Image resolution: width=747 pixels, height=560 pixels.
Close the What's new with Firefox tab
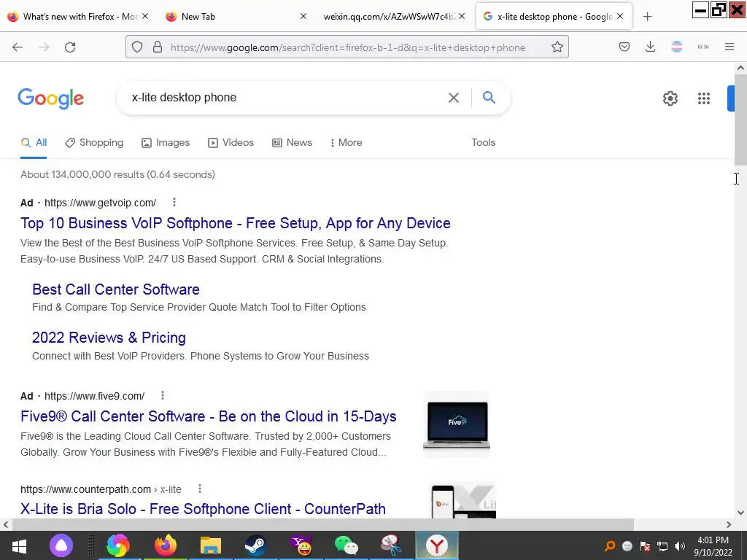coord(145,16)
